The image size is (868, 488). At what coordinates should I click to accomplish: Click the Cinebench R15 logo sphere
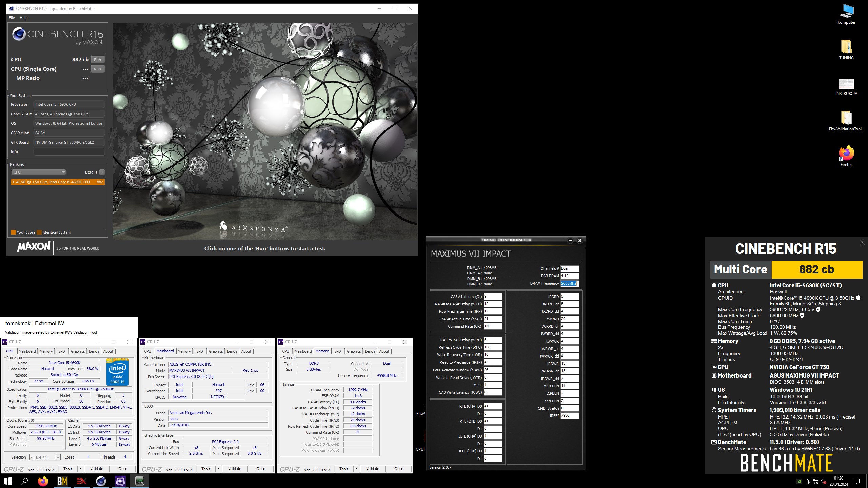19,34
